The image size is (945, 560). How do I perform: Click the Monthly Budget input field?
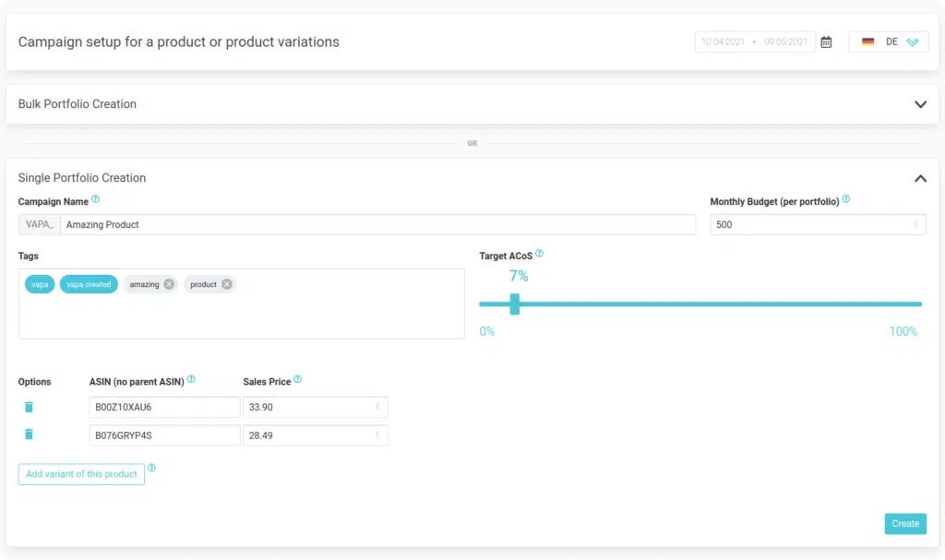(x=810, y=225)
